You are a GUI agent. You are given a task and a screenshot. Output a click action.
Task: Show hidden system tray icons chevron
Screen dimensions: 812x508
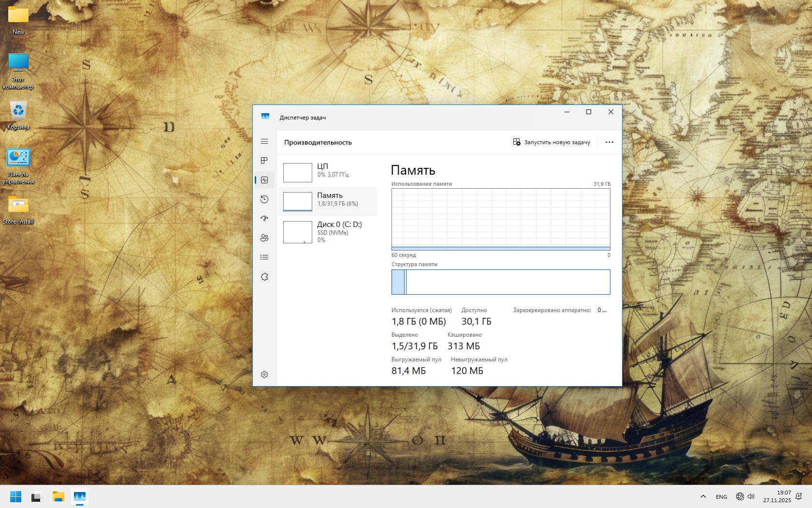[x=703, y=496]
